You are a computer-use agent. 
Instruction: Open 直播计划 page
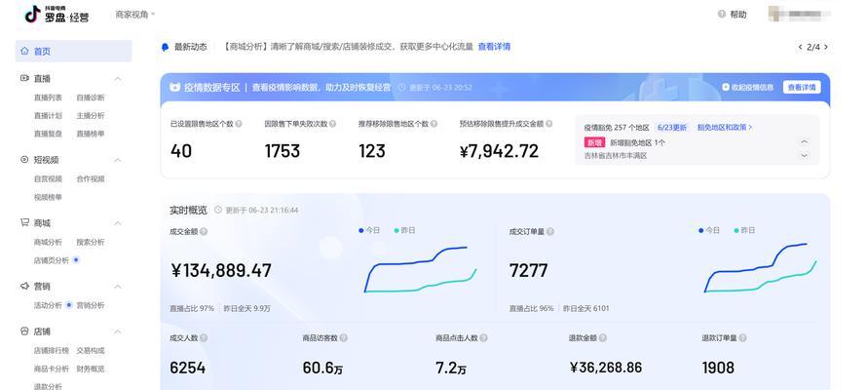(x=48, y=116)
